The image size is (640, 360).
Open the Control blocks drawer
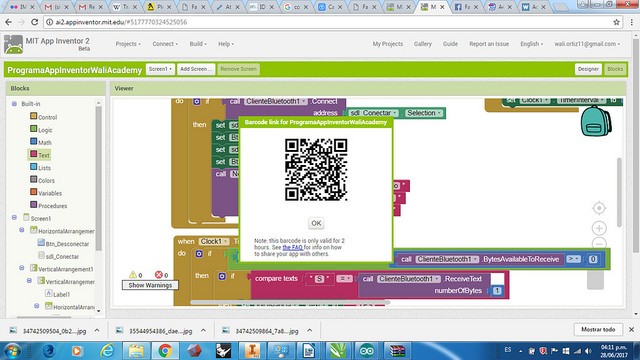pyautogui.click(x=44, y=117)
